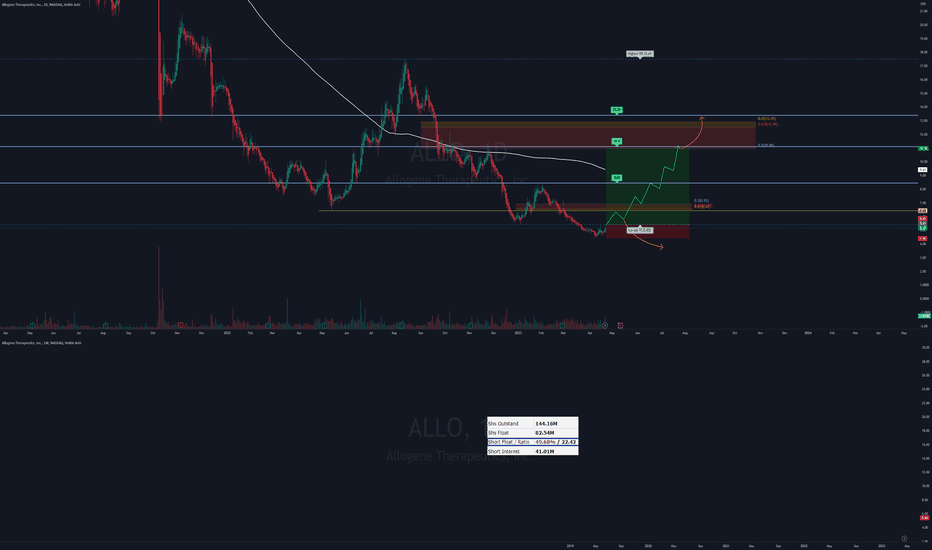Click the green event marker near Mar 2022
This screenshot has height=550, width=932.
coord(267,325)
